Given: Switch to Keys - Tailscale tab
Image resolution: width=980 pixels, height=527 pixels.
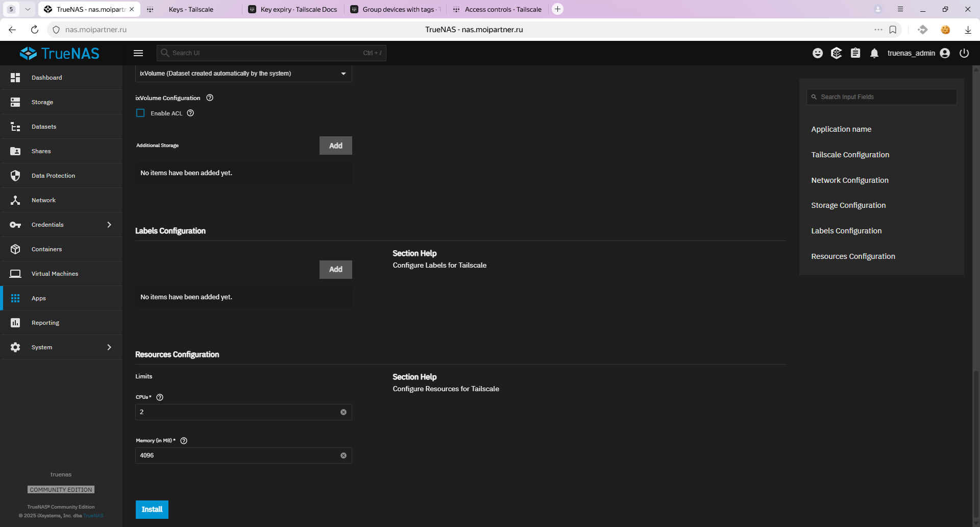Looking at the screenshot, I should (x=191, y=9).
